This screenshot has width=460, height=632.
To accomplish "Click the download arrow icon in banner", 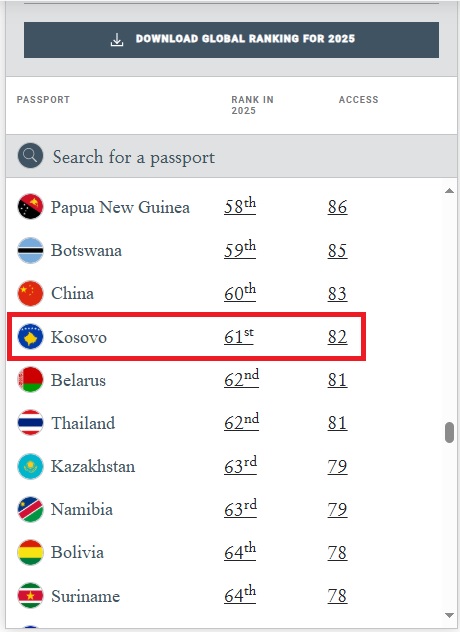I will [117, 40].
